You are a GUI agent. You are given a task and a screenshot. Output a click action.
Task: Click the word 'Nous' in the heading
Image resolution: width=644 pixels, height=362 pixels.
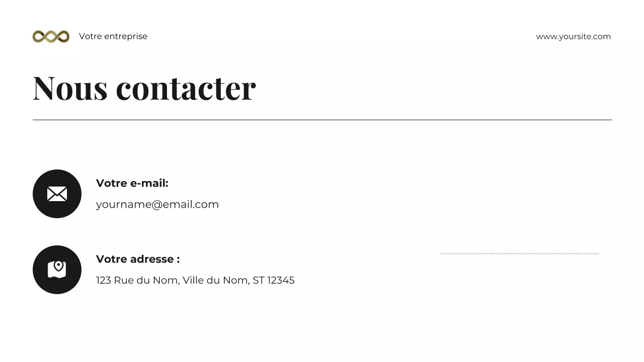click(70, 88)
